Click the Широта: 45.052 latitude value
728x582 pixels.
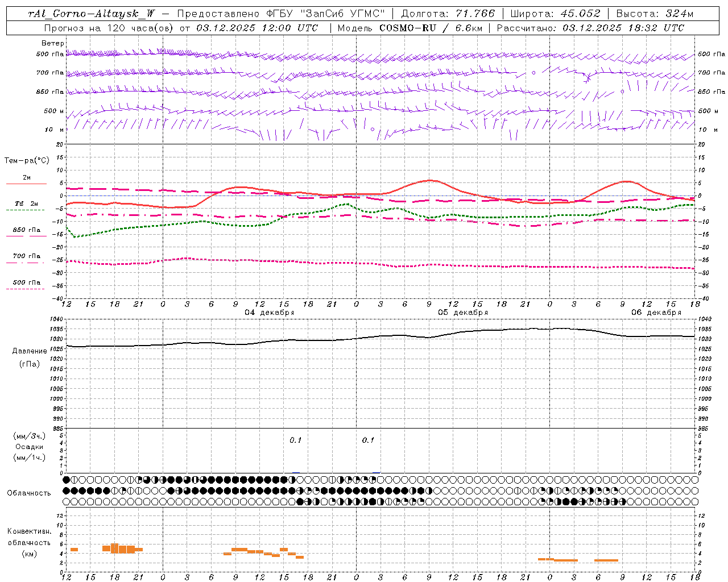[555, 14]
